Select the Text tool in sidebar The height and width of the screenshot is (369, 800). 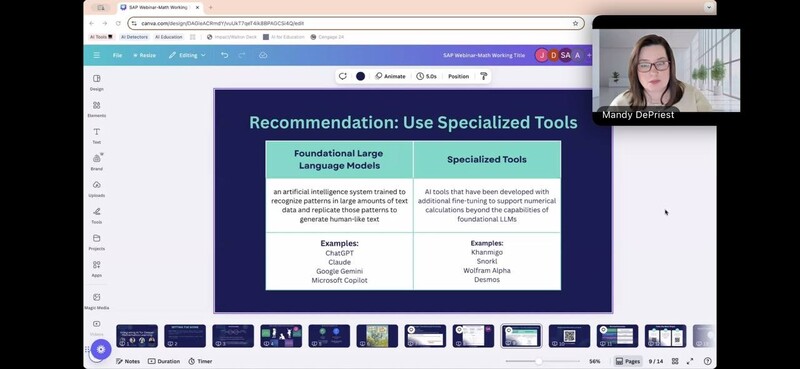(x=96, y=135)
